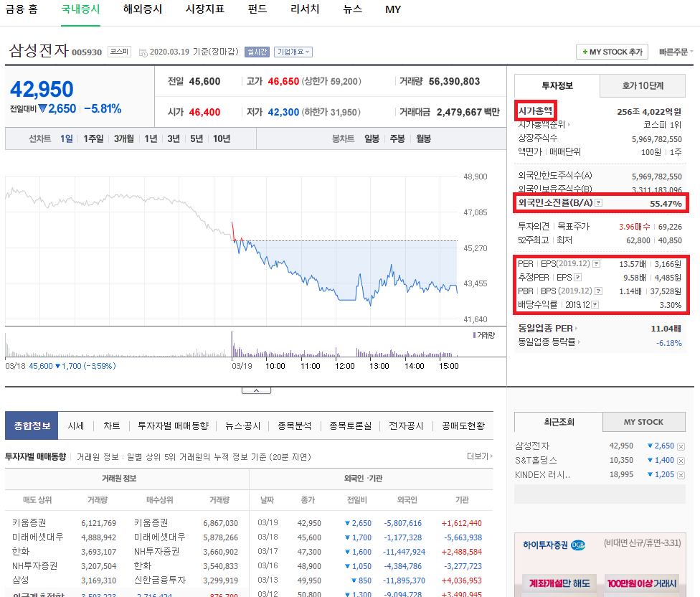Viewport: 700px width, 597px height.
Task: Select 뉴스공시 tab
Action: (x=242, y=426)
